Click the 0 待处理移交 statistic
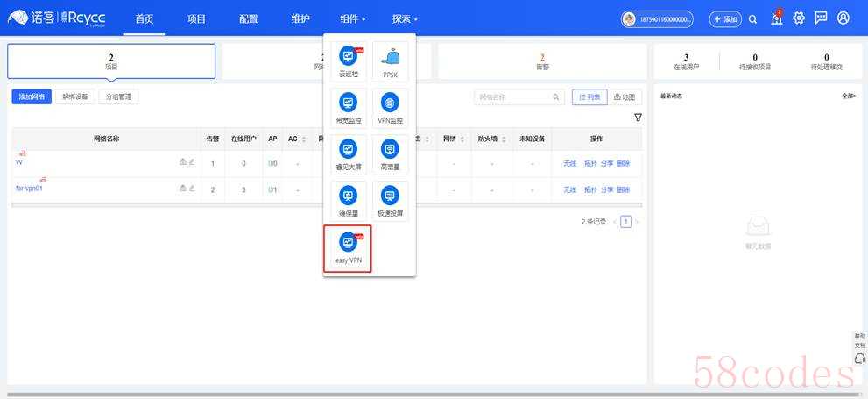 (827, 61)
